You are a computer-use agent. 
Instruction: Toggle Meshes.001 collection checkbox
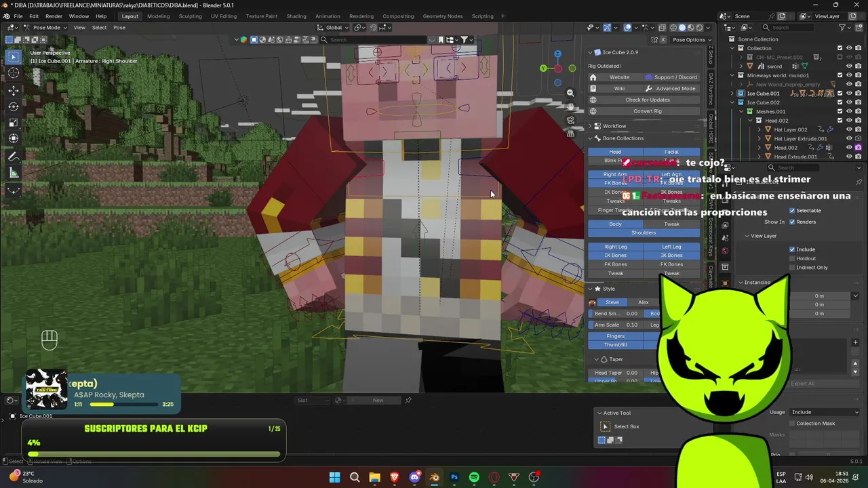[840, 111]
